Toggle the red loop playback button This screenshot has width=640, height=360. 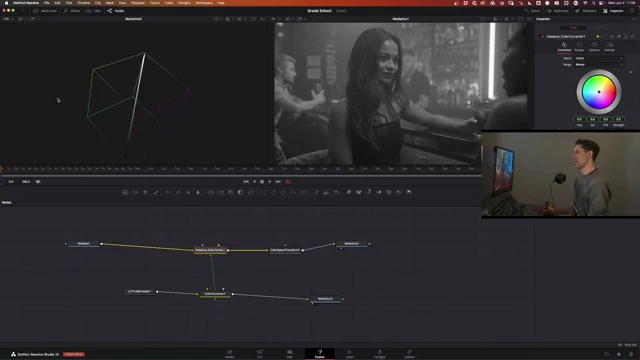288,182
